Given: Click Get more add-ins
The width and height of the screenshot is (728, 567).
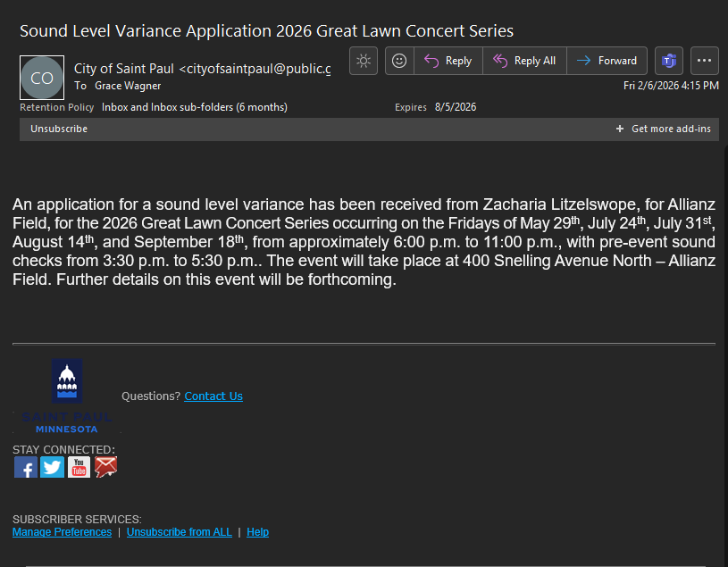Looking at the screenshot, I should [664, 129].
